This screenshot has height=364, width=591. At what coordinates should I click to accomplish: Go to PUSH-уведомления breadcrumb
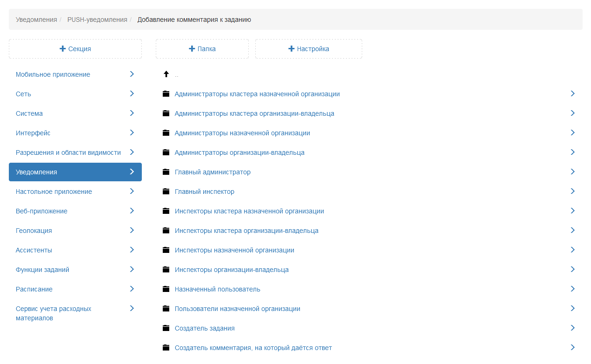[x=97, y=20]
